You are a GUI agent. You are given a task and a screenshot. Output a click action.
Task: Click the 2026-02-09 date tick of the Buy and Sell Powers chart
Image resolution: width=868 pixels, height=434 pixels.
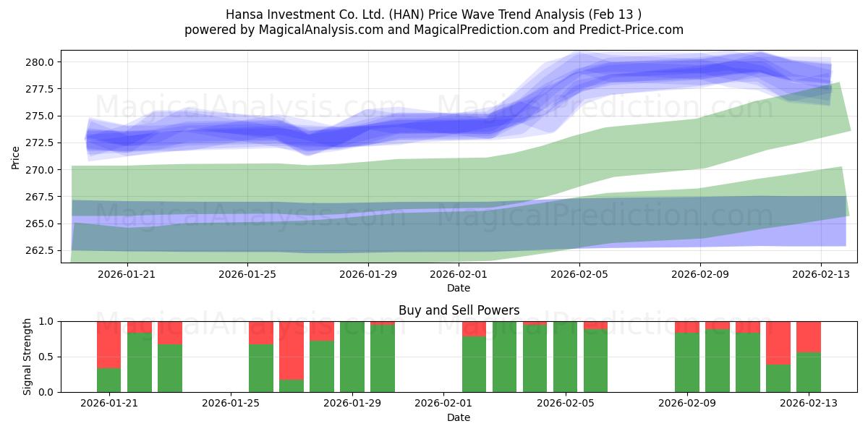pyautogui.click(x=686, y=404)
